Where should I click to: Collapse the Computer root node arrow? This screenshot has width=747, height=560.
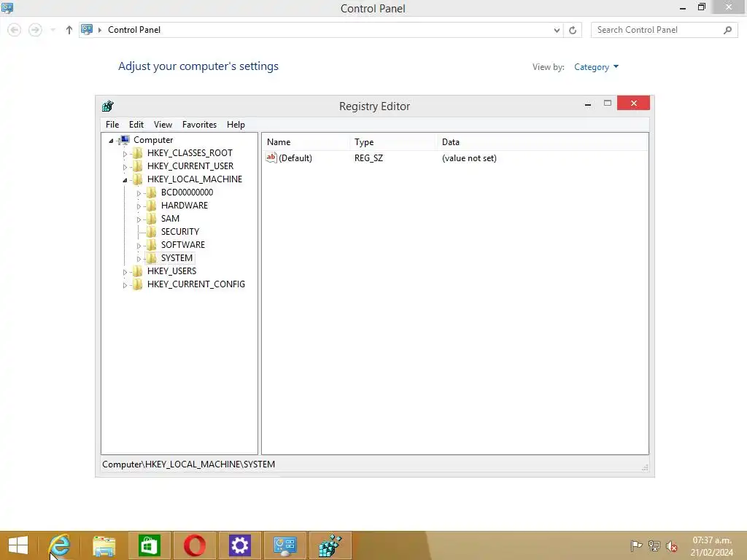tap(111, 141)
